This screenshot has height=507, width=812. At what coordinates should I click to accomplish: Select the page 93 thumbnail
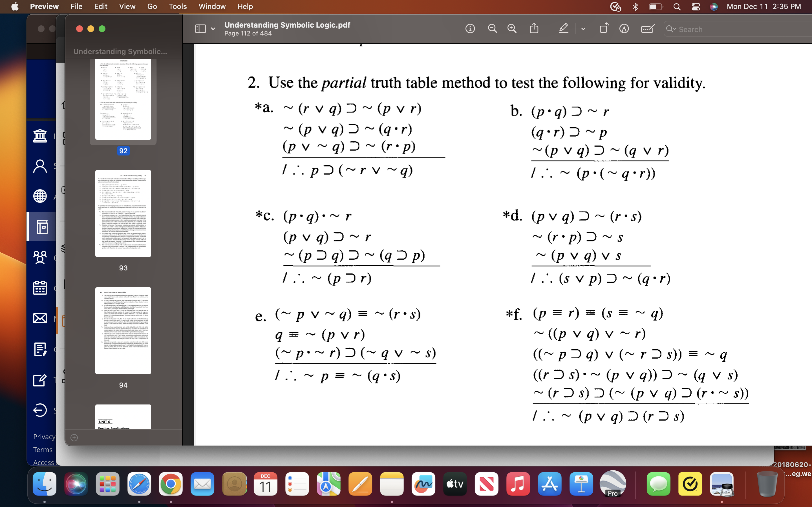point(123,213)
